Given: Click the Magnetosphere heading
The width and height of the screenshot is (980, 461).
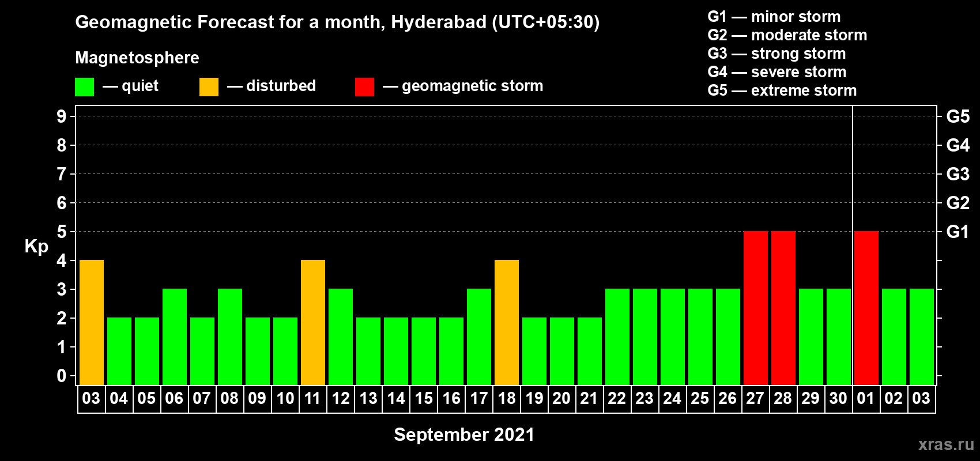Looking at the screenshot, I should tap(137, 58).
